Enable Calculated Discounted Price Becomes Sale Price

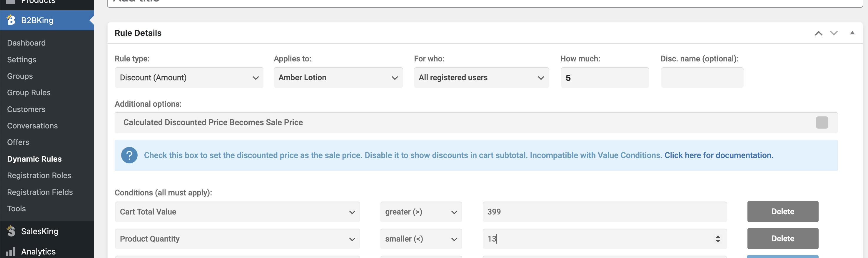822,122
